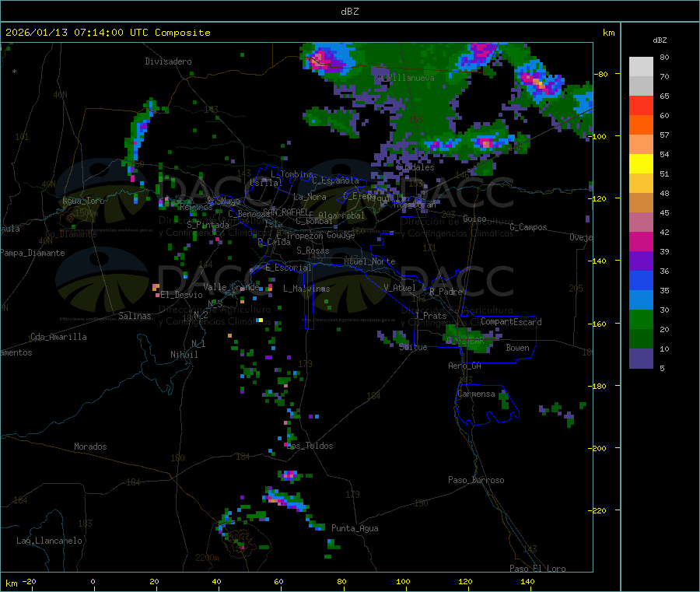
Task: Click the C_Española label
Action: (336, 180)
